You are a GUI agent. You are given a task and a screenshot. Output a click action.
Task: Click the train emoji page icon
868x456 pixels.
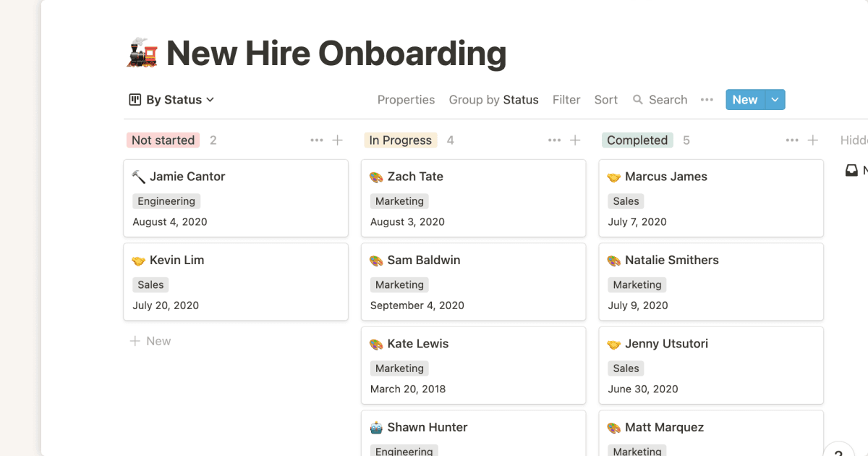pyautogui.click(x=141, y=53)
